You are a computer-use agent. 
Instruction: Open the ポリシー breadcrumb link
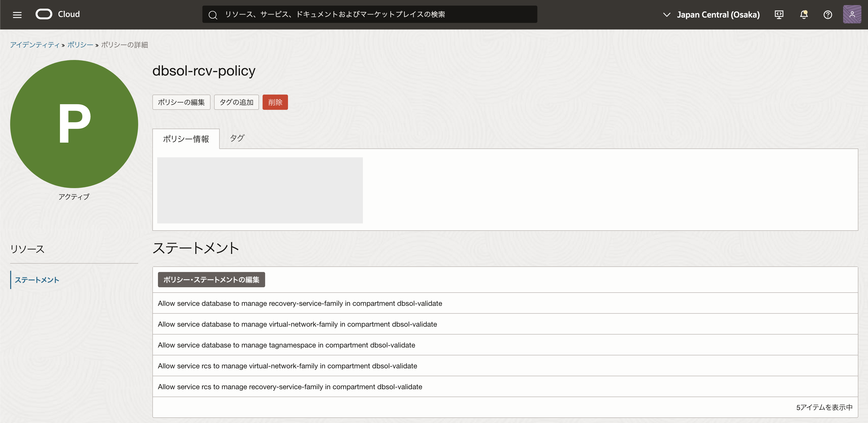(80, 45)
